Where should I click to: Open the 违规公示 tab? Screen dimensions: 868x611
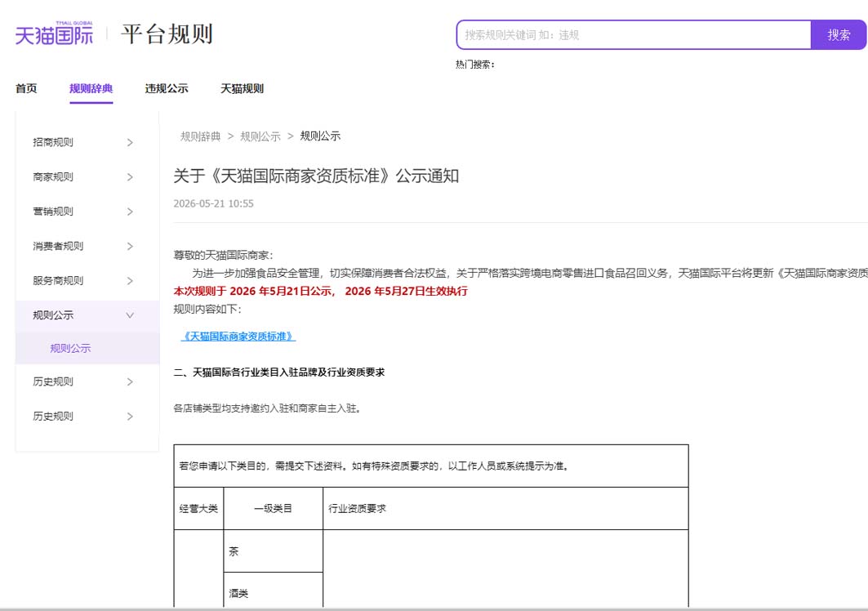coord(167,89)
